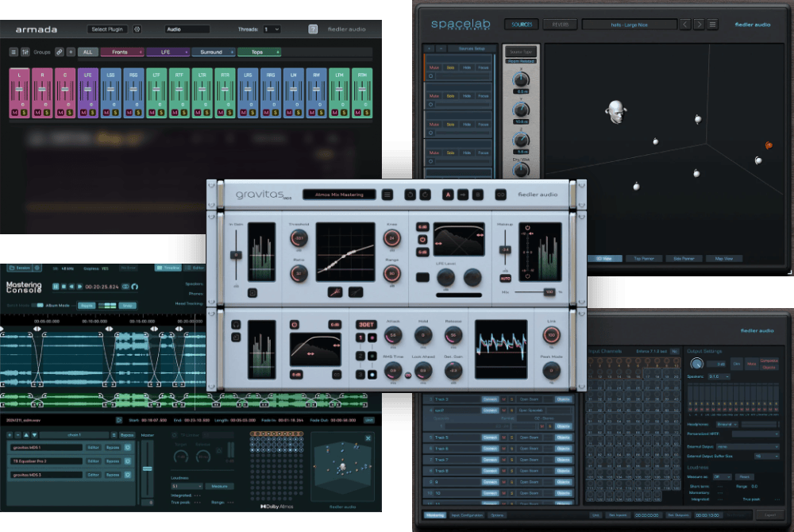Switch to REVERB tab in spacelab
794x532 pixels.
(x=560, y=25)
